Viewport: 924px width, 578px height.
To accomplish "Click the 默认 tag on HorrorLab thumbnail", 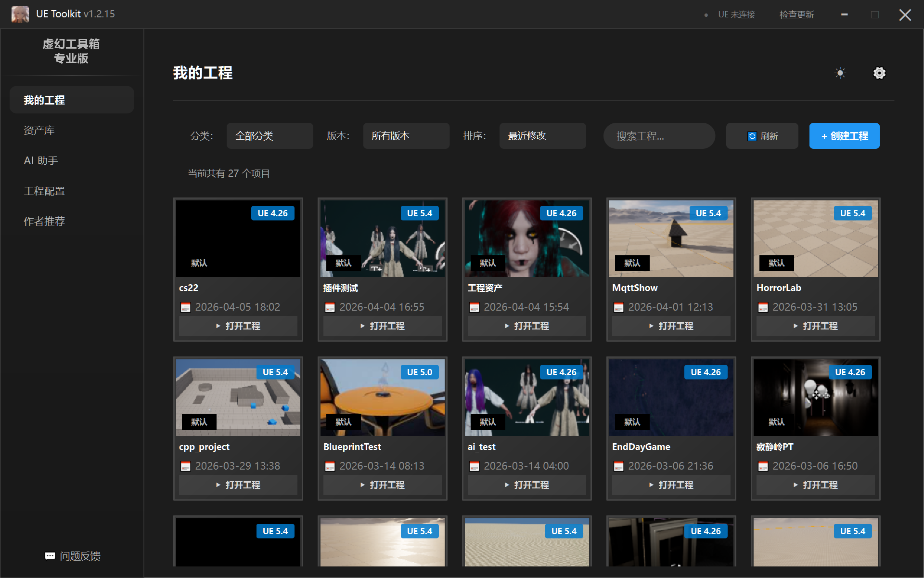I will tap(776, 263).
